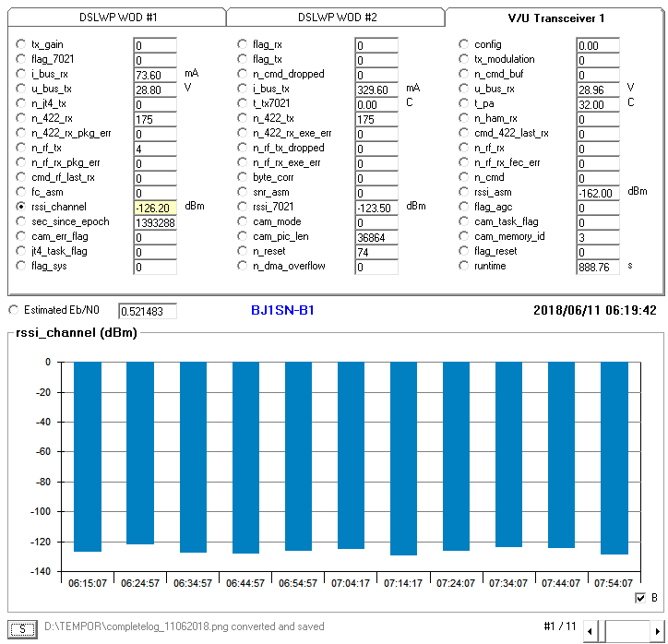Image resolution: width=668 pixels, height=644 pixels.
Task: Select the cam_pic_len radio button
Action: (x=242, y=236)
